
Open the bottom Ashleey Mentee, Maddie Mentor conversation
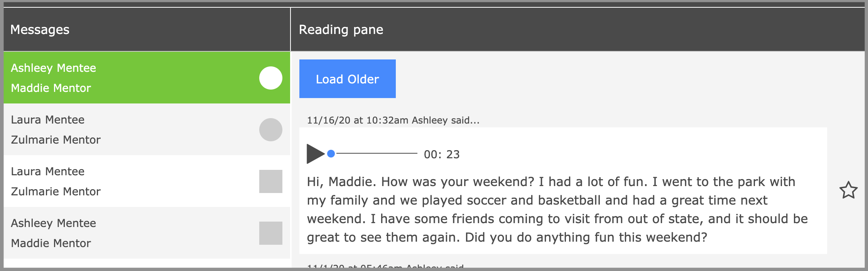(116, 233)
